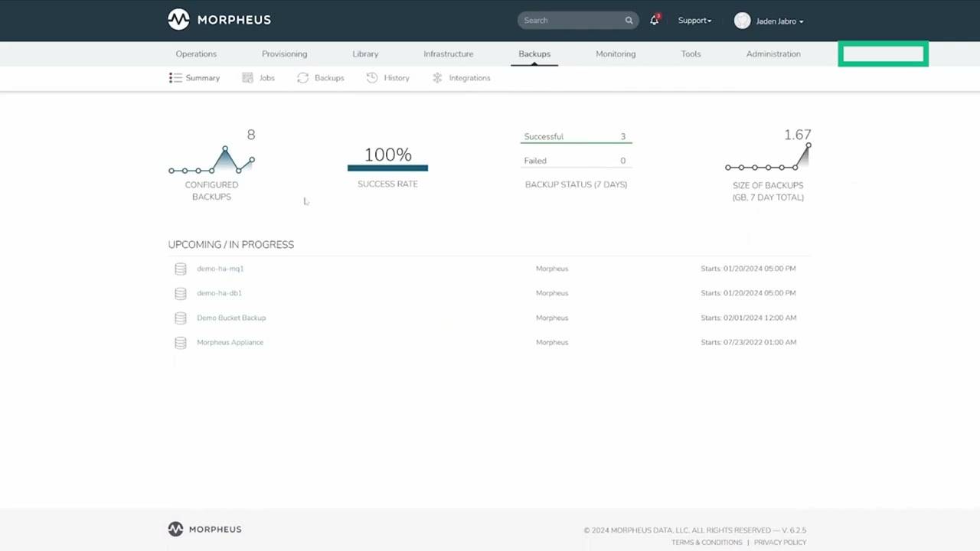The height and width of the screenshot is (551, 980).
Task: Click database icon beside Demo Bucket Backup
Action: pos(181,318)
